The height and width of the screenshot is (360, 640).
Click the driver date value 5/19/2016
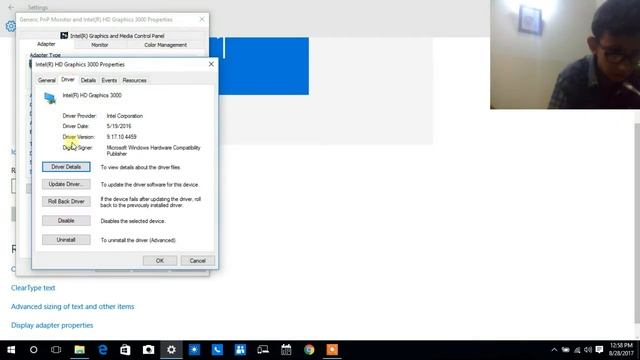(119, 126)
